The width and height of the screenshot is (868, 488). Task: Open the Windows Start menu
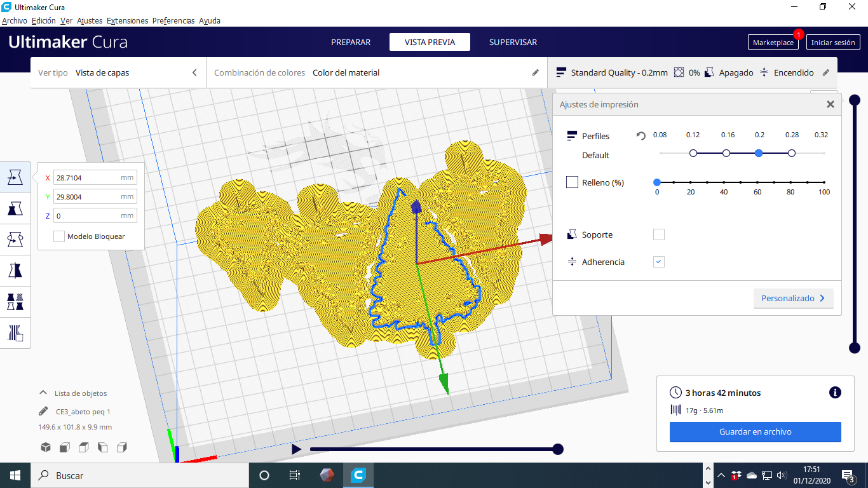[15, 475]
